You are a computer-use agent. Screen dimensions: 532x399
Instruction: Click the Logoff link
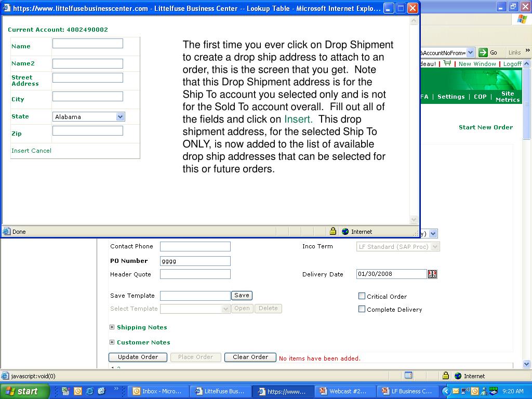(512, 64)
